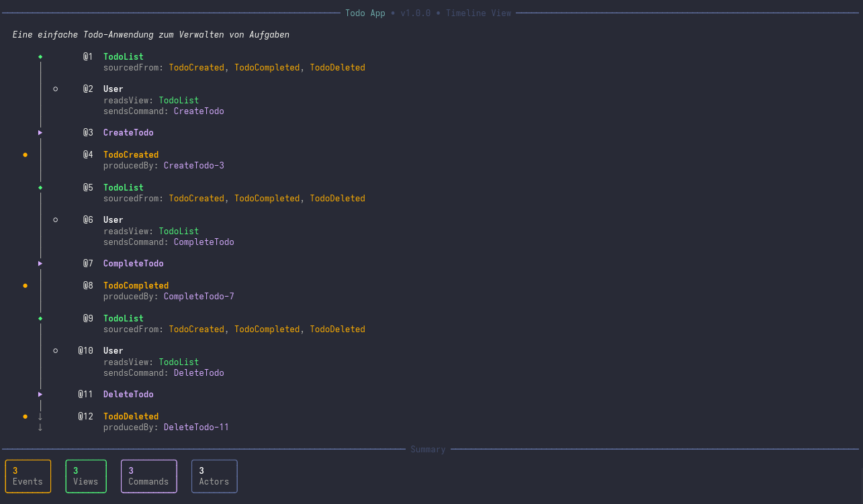
Task: Click the purple triangle marker for CreateTodo @3
Action: pos(40,132)
